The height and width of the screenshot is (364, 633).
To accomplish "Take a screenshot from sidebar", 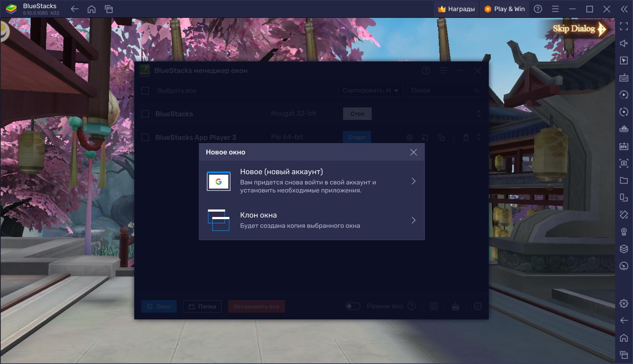I will pos(624,163).
